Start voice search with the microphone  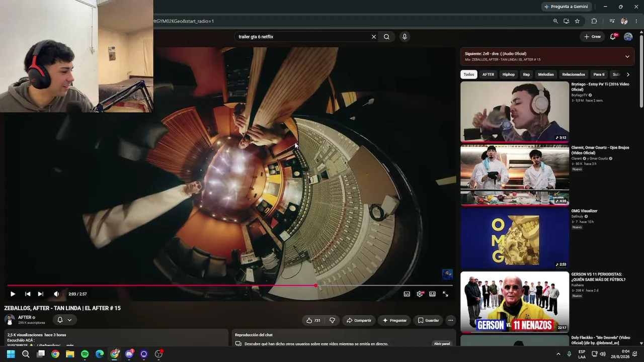[405, 37]
